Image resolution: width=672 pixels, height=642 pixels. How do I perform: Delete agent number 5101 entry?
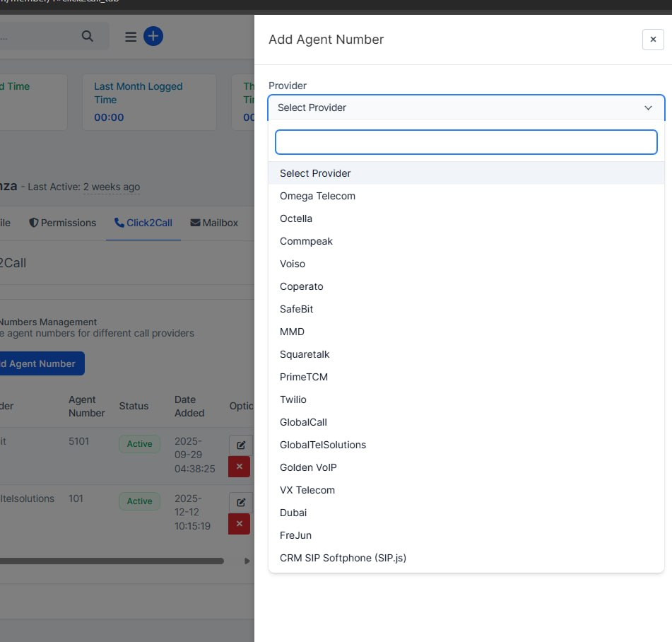click(239, 467)
